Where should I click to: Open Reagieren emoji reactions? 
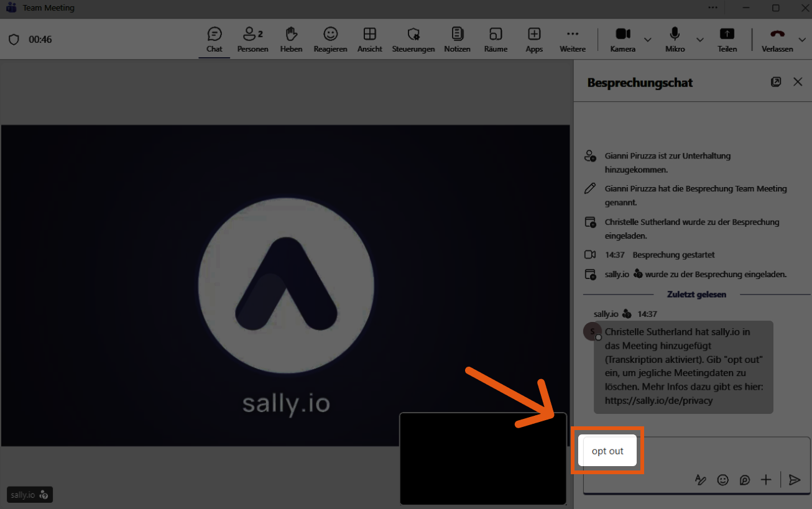[x=330, y=39]
